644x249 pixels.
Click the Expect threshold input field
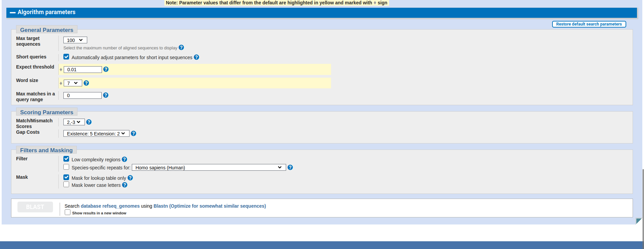click(83, 70)
